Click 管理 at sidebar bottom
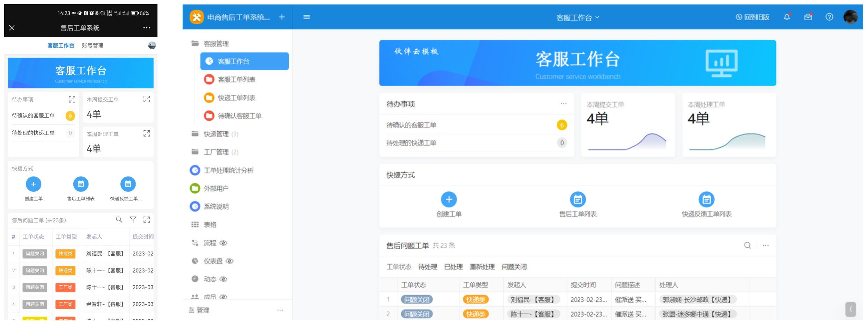 click(199, 310)
